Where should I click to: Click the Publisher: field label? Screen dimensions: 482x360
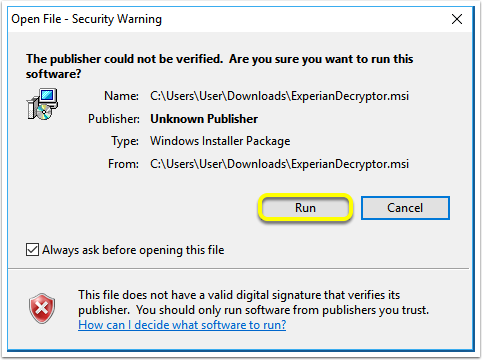(114, 119)
